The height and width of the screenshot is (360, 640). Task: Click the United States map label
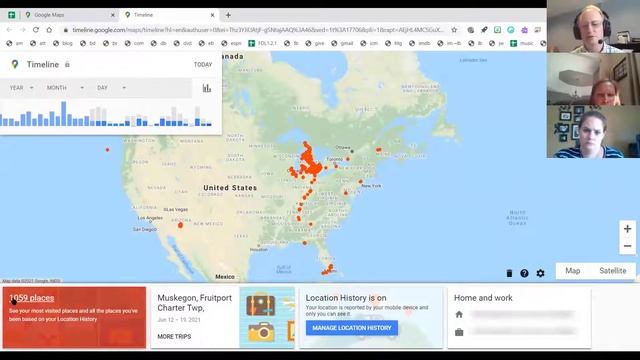click(x=230, y=188)
